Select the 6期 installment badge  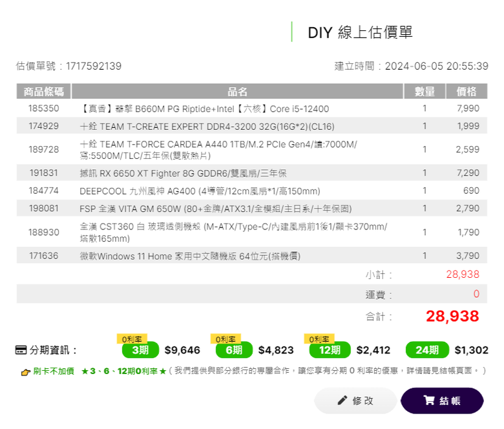(234, 350)
